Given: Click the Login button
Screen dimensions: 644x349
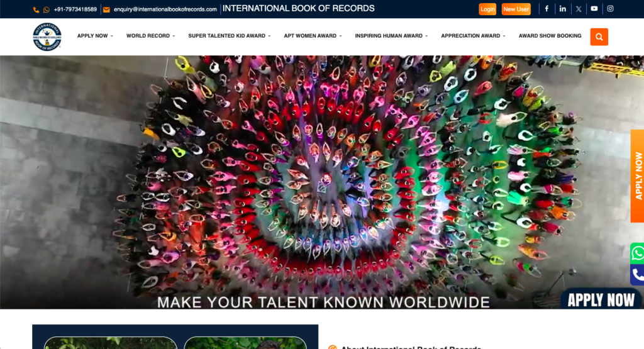Looking at the screenshot, I should [x=487, y=9].
